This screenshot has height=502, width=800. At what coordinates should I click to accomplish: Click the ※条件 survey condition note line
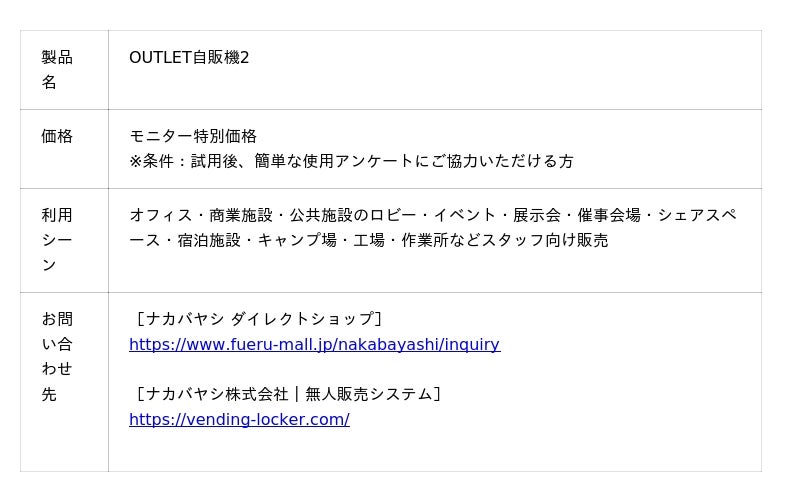click(x=351, y=162)
